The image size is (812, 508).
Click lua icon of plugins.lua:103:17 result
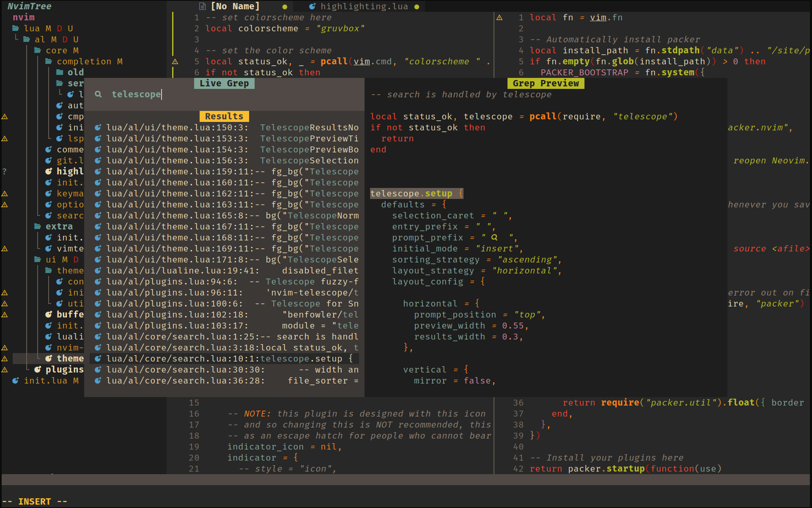98,326
